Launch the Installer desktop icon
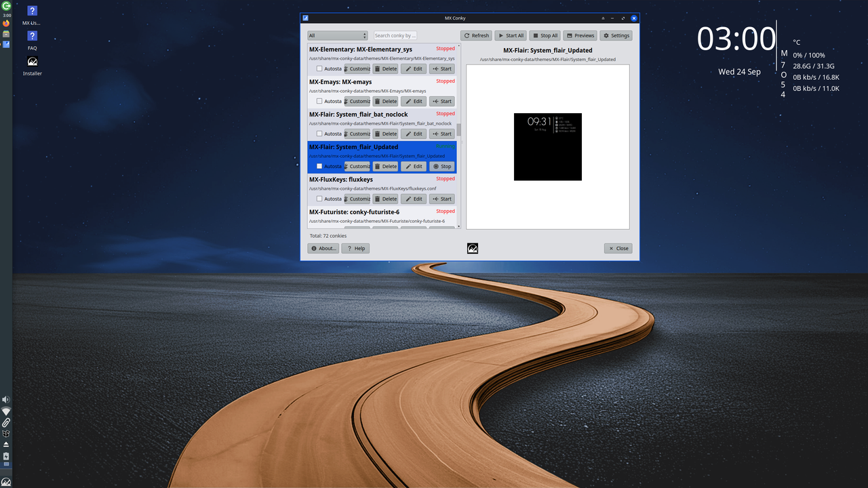This screenshot has height=488, width=868. coord(32,66)
